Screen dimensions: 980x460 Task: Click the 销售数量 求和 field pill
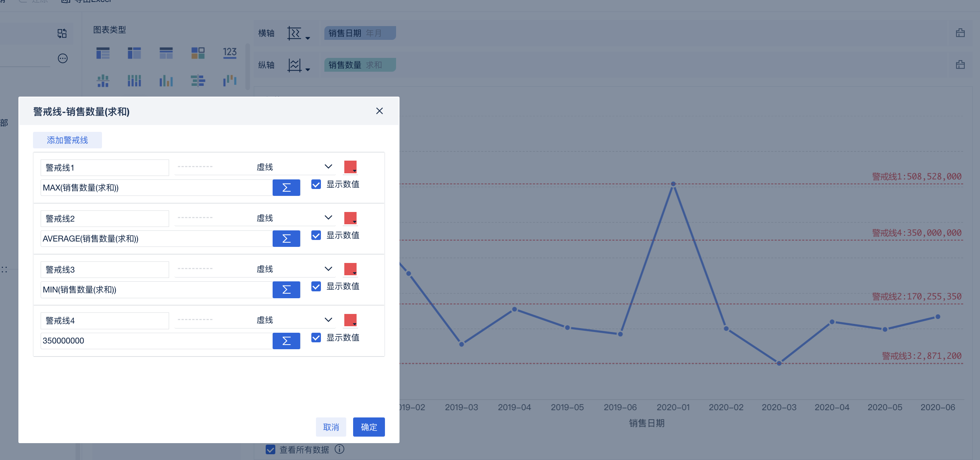360,65
